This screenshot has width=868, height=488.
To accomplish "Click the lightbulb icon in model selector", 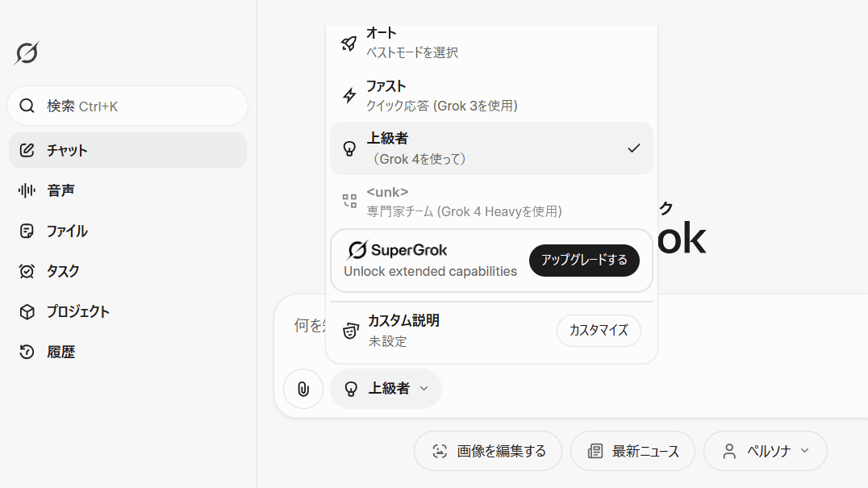I will point(351,389).
